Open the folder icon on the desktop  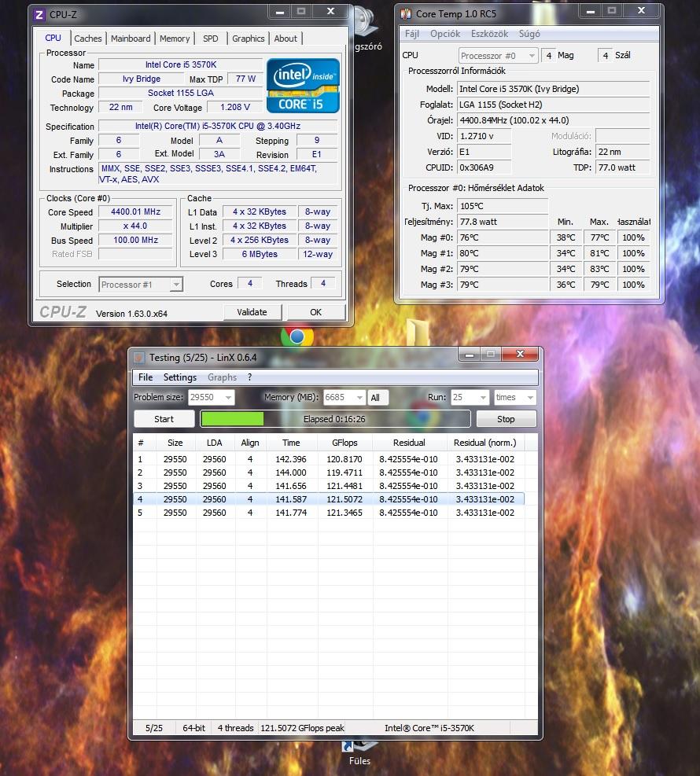tap(418, 332)
